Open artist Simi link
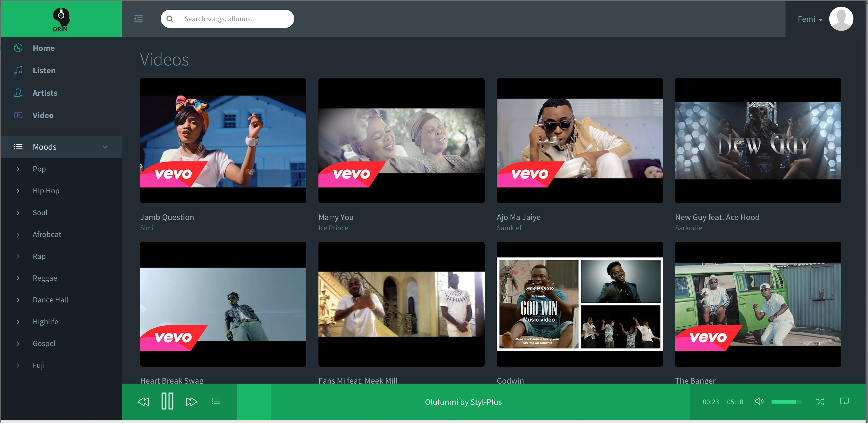This screenshot has height=423, width=868. pyautogui.click(x=147, y=228)
